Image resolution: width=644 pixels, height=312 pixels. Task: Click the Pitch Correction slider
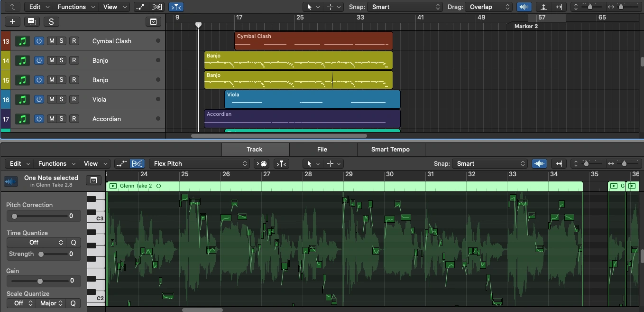point(40,216)
